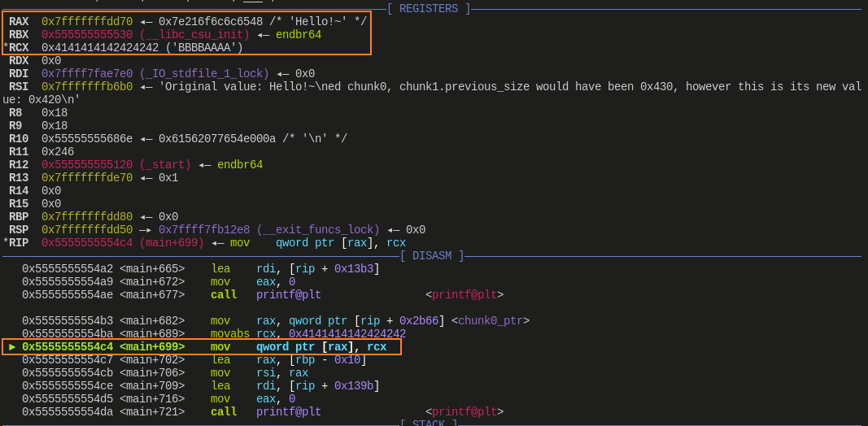The image size is (868, 426).
Task: Click the R10 value 0x55555555686e
Action: [x=87, y=139]
